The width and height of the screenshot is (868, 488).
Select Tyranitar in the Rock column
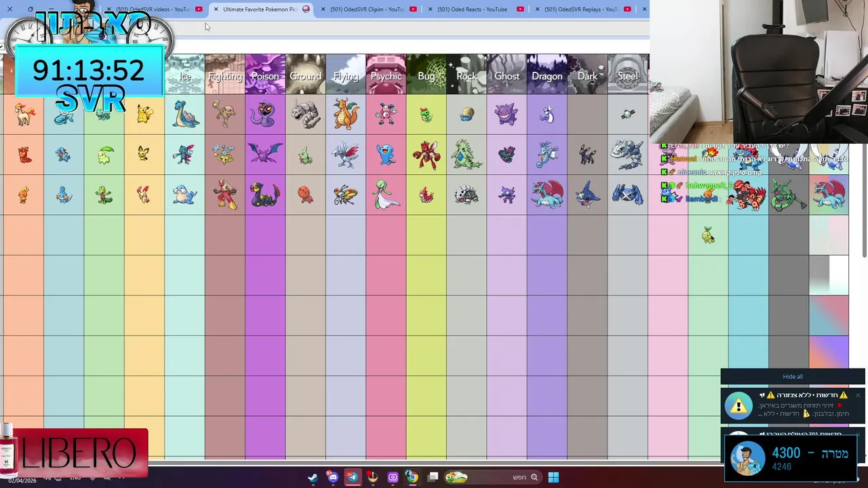click(467, 155)
